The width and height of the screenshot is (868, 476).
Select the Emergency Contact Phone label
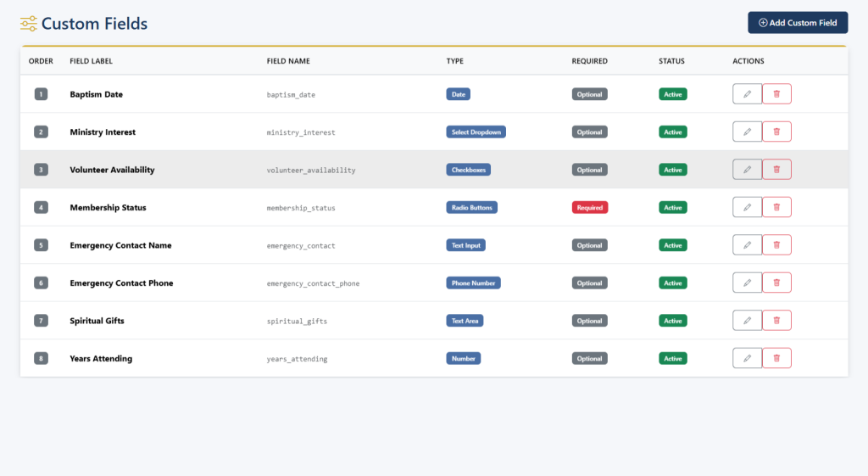point(121,283)
